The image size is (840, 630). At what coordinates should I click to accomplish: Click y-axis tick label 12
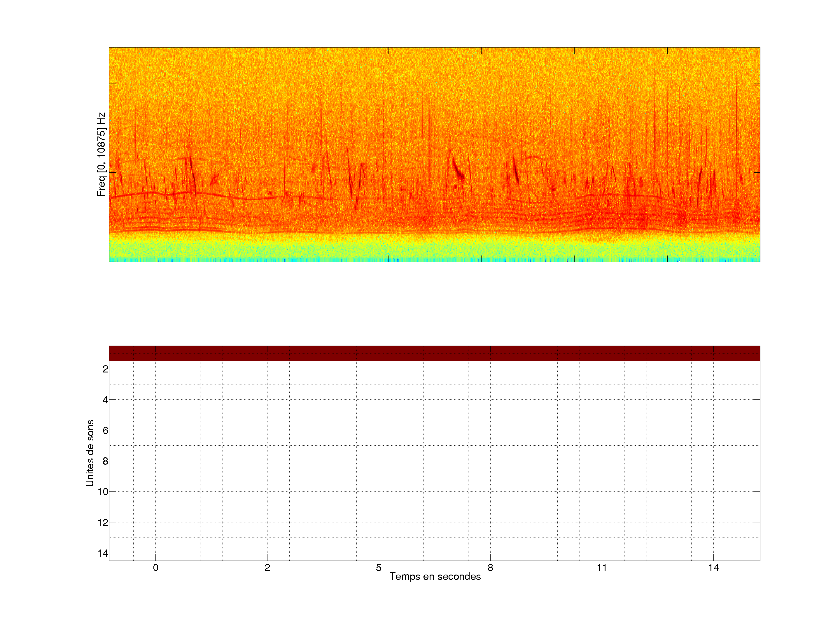(103, 523)
